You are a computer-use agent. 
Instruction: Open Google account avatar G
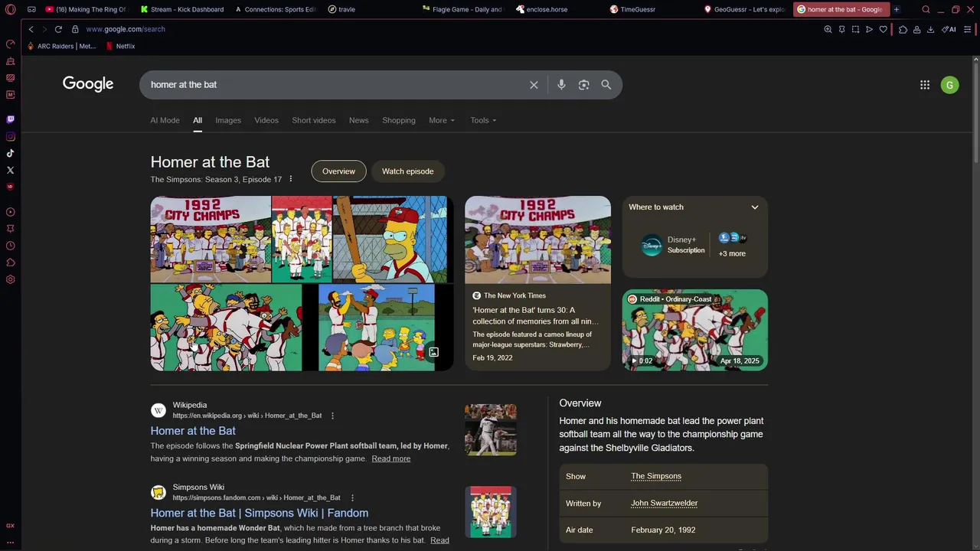click(949, 85)
